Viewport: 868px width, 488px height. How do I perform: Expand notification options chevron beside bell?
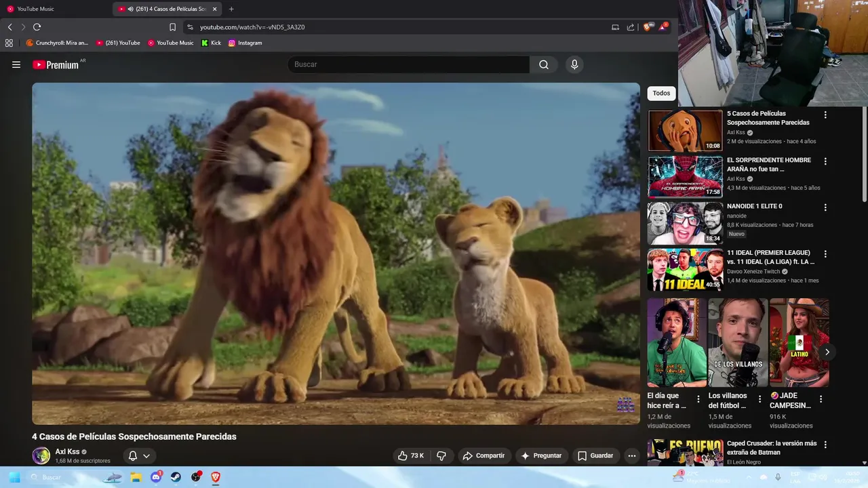click(146, 455)
